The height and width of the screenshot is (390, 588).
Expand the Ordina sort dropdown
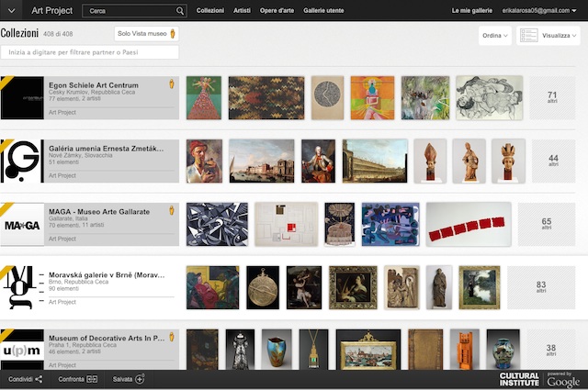[494, 36]
